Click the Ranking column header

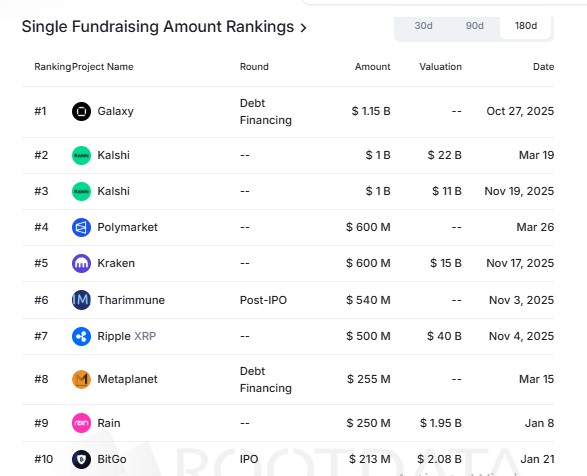(52, 67)
